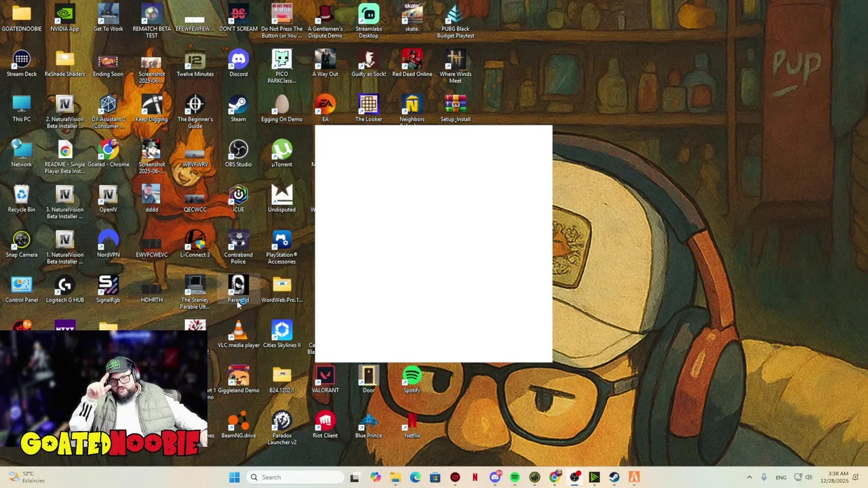Select The Stanley Parable Ultra icon
This screenshot has height=488, width=868.
click(195, 292)
